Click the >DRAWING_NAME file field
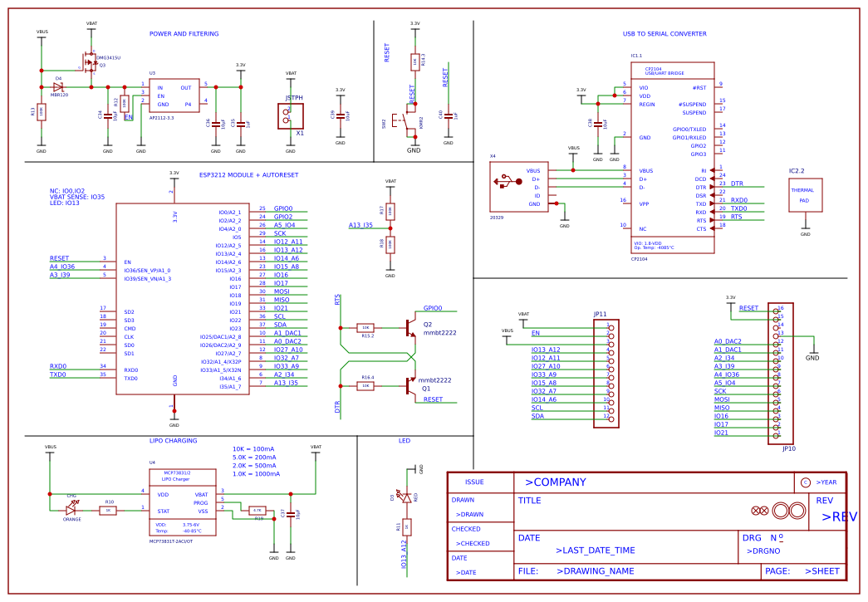 coord(595,571)
